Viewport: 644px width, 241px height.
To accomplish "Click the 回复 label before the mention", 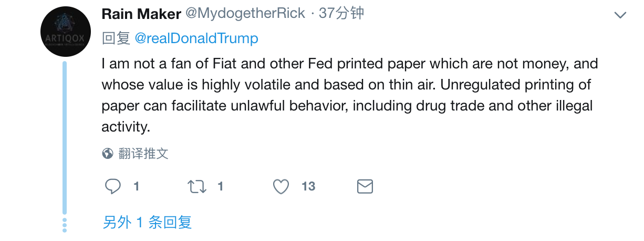I will 116,38.
